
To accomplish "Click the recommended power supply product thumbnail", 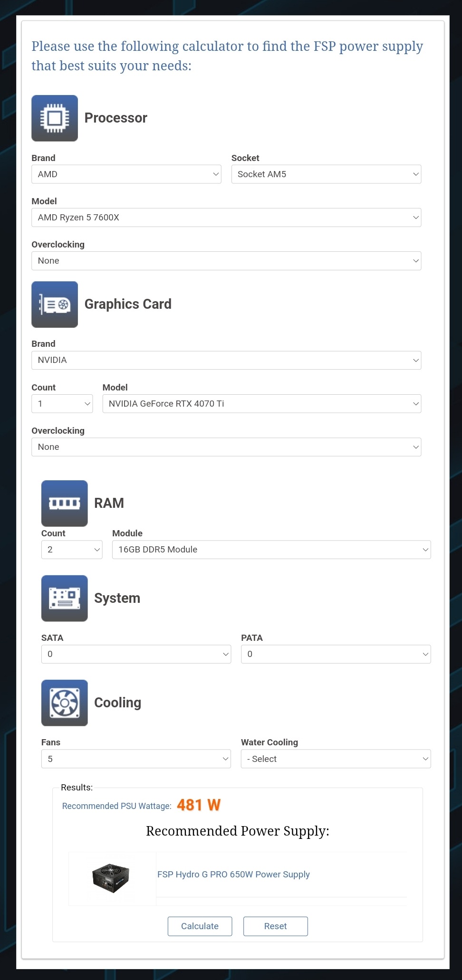I will point(111,878).
